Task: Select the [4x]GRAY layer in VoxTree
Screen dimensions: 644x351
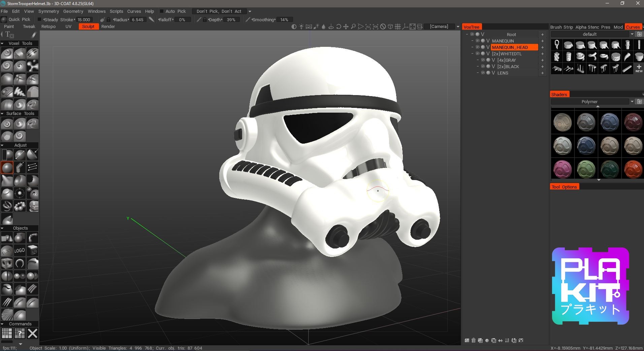Action: pyautogui.click(x=507, y=60)
